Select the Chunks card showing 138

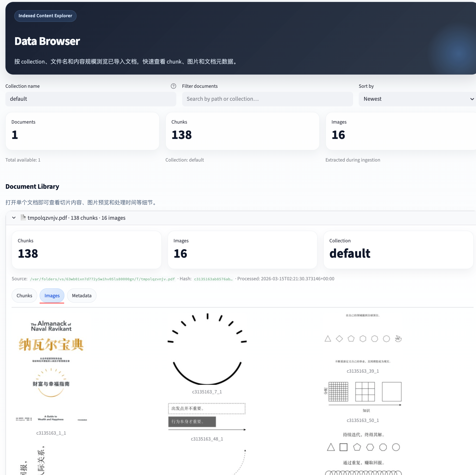pos(242,131)
